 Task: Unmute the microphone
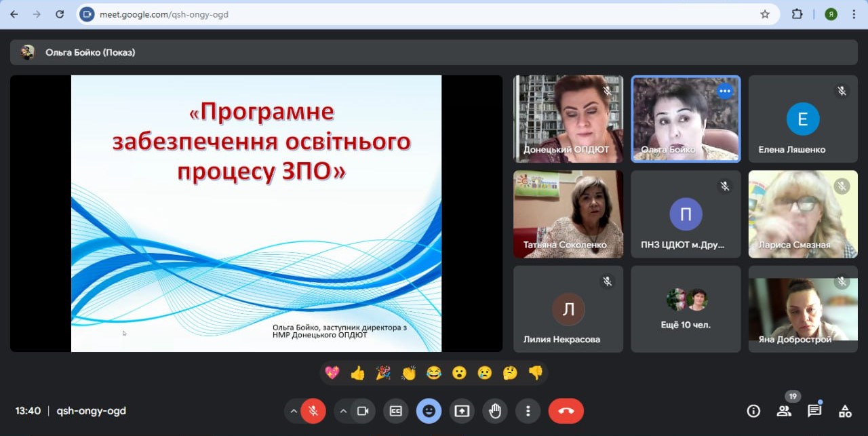313,411
